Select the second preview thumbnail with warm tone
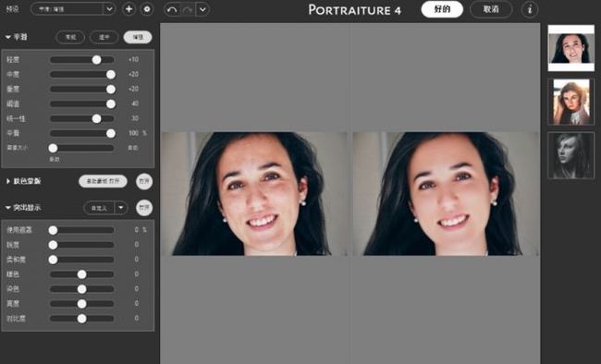The width and height of the screenshot is (601, 364). click(571, 103)
